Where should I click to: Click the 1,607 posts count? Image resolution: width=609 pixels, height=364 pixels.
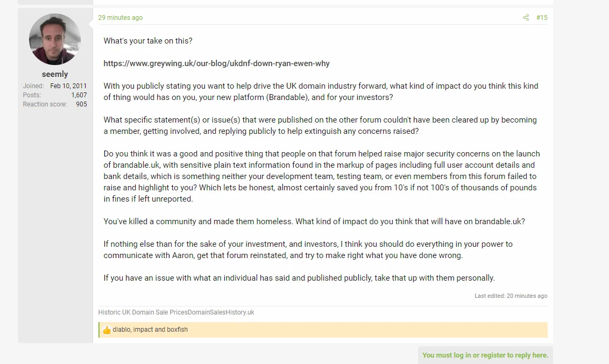pyautogui.click(x=79, y=95)
